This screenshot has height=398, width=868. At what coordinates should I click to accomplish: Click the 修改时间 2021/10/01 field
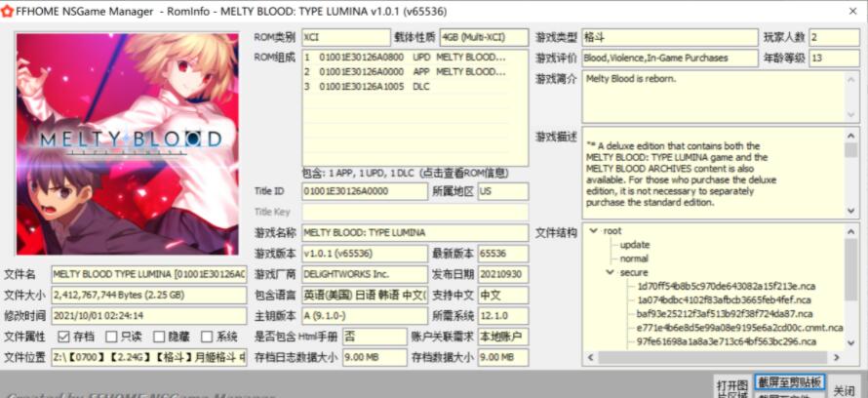click(149, 316)
